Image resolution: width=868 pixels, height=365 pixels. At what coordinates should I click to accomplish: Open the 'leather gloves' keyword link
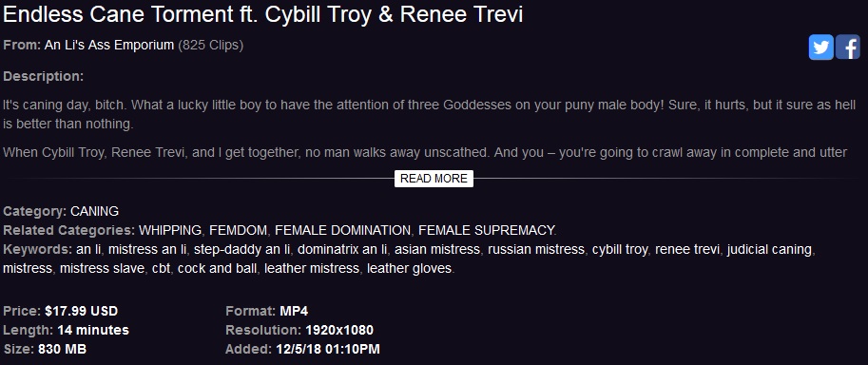(410, 269)
